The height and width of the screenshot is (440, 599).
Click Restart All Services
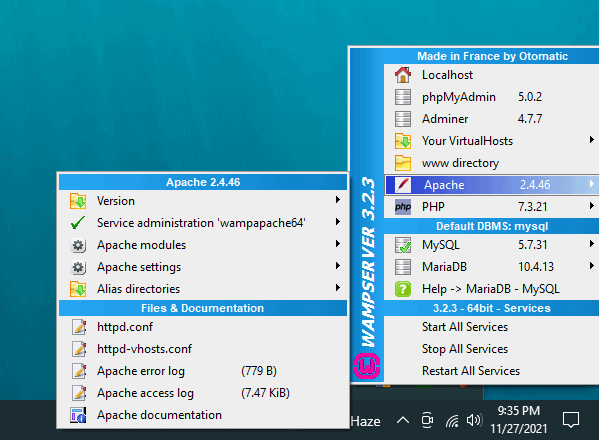tap(491, 371)
